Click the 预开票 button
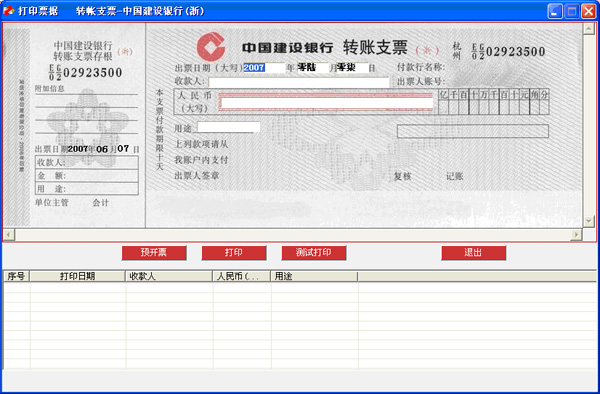Viewport: 600px width, 394px height. [154, 253]
